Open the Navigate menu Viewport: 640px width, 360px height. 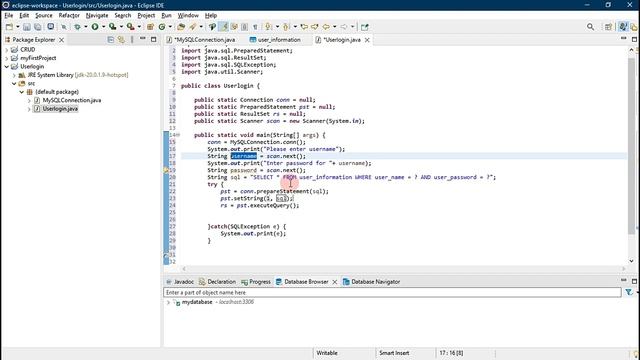click(97, 15)
